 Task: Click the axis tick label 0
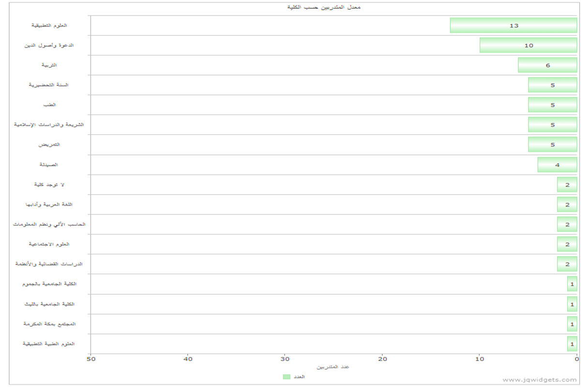(577, 359)
